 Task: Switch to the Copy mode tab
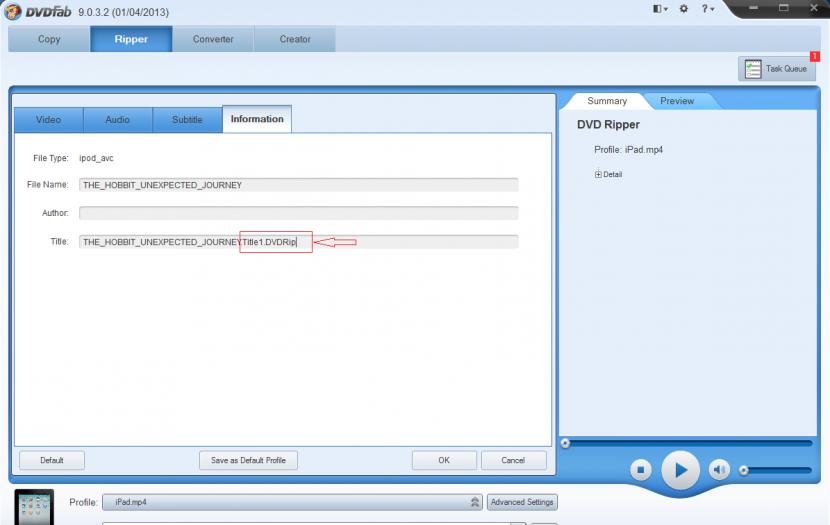click(x=49, y=39)
